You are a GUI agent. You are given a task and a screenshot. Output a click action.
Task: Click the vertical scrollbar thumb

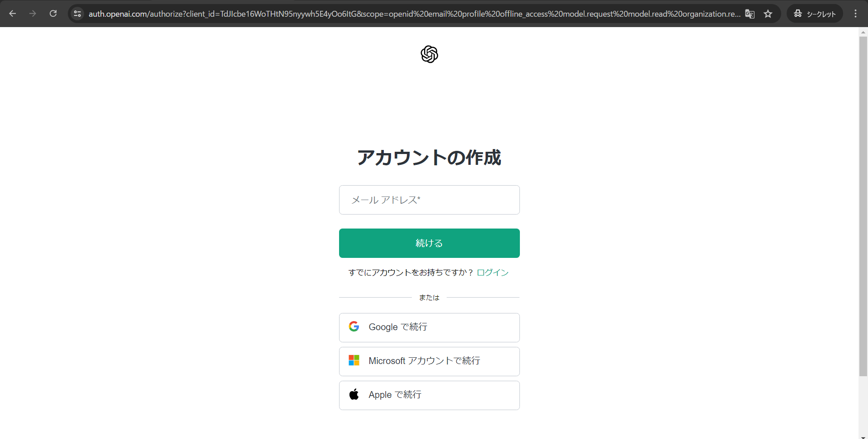[x=863, y=206]
